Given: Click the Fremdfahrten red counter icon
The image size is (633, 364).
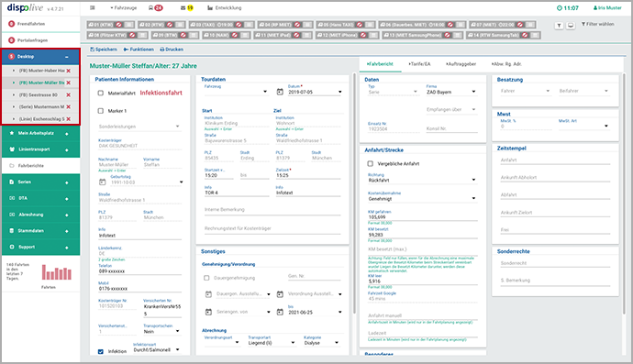Looking at the screenshot, I should click(11, 24).
